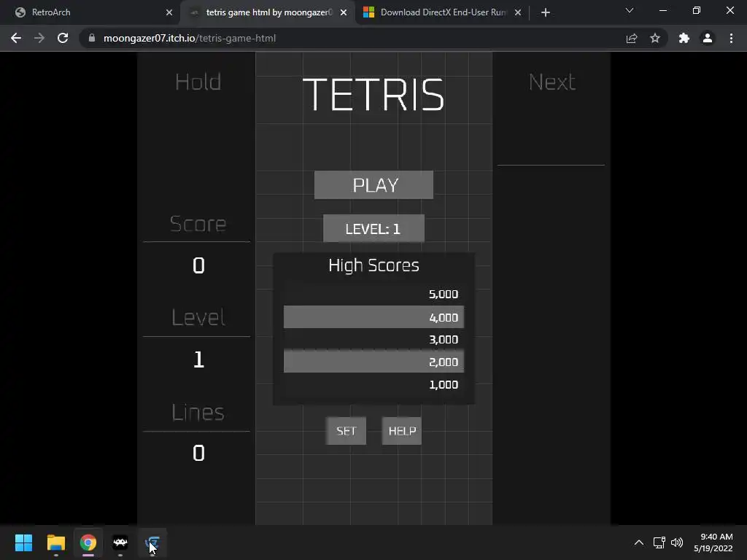747x560 pixels.
Task: Open a new browser tab
Action: (x=546, y=12)
